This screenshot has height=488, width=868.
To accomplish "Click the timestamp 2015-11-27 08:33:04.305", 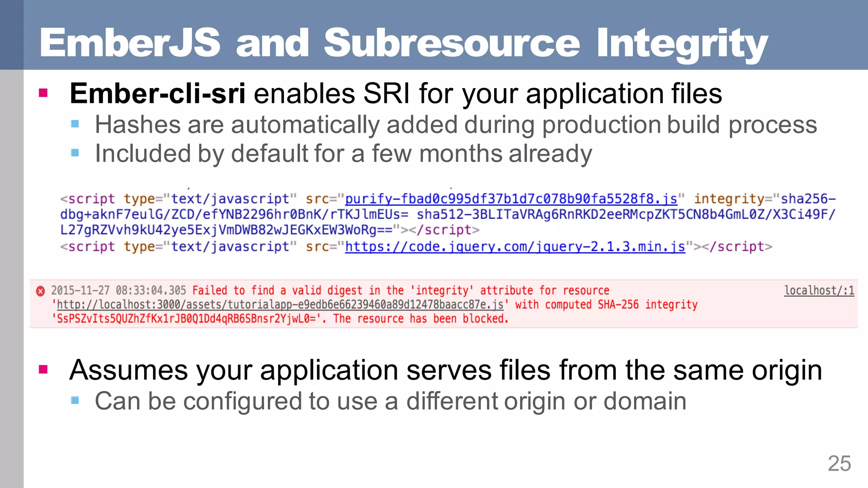I will point(119,291).
